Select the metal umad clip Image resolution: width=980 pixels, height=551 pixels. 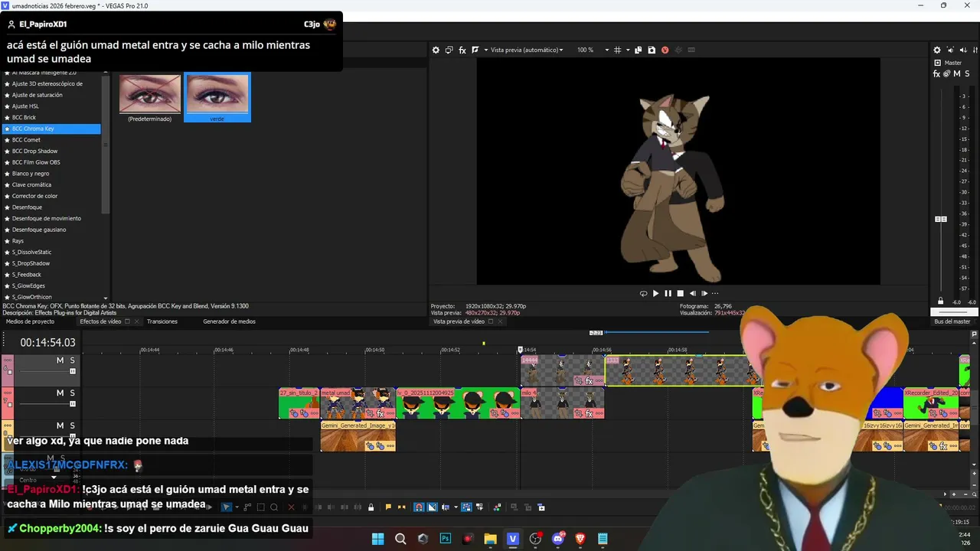tap(358, 403)
